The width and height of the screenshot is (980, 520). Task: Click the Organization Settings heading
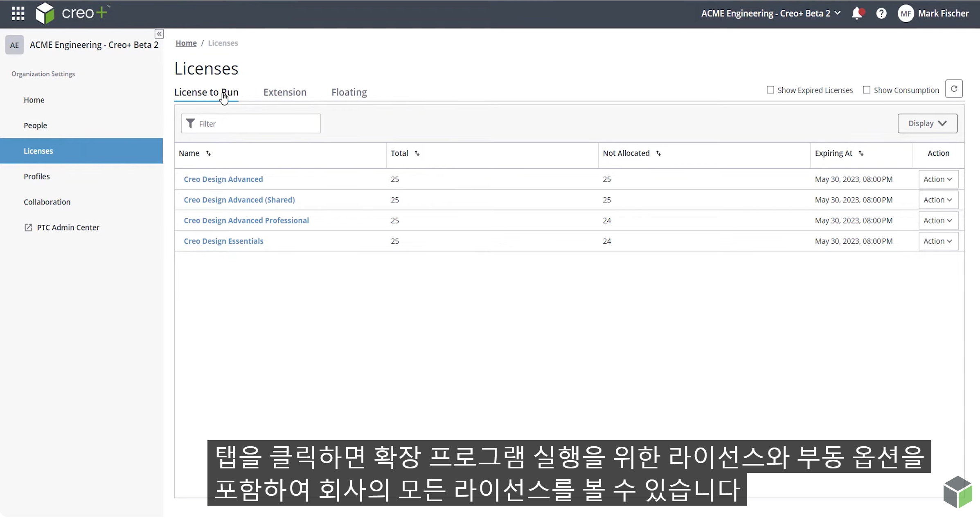pos(43,74)
